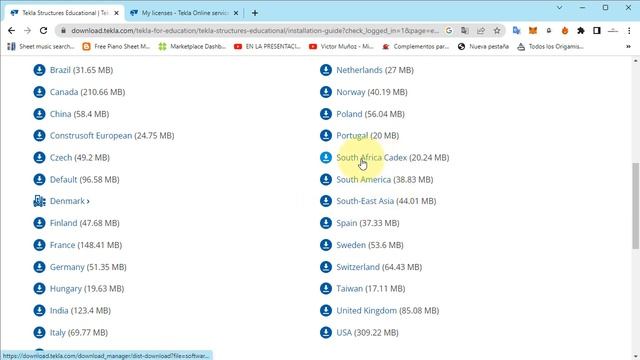This screenshot has height=360, width=640.
Task: Open a new browser tab
Action: 255,13
